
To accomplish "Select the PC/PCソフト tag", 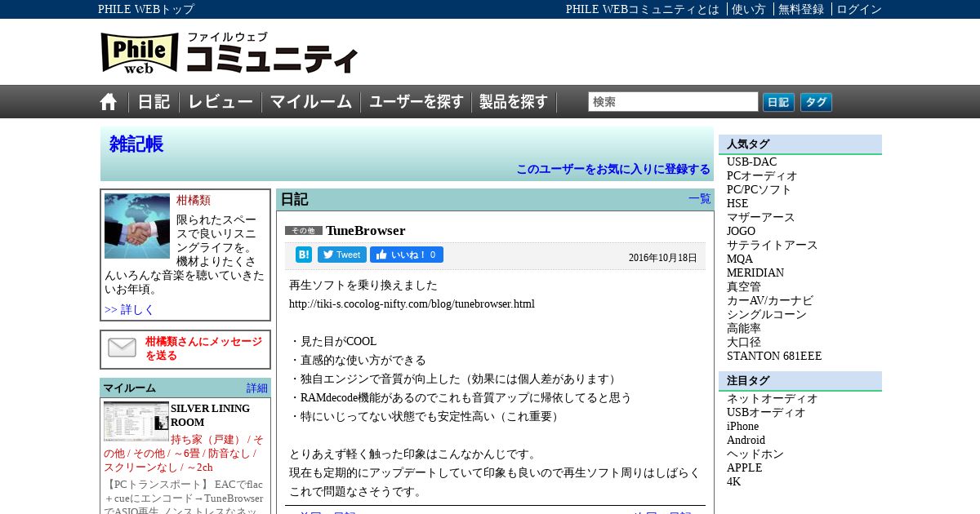I will pos(759,189).
